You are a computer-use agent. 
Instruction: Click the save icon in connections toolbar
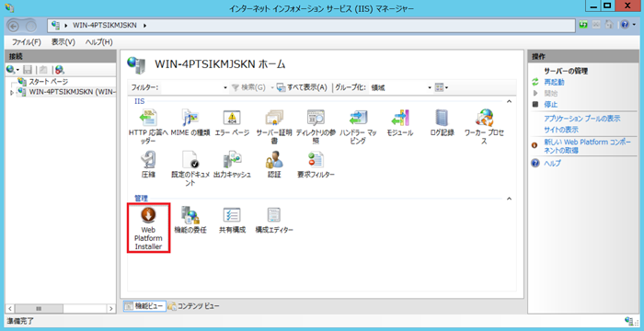click(28, 70)
